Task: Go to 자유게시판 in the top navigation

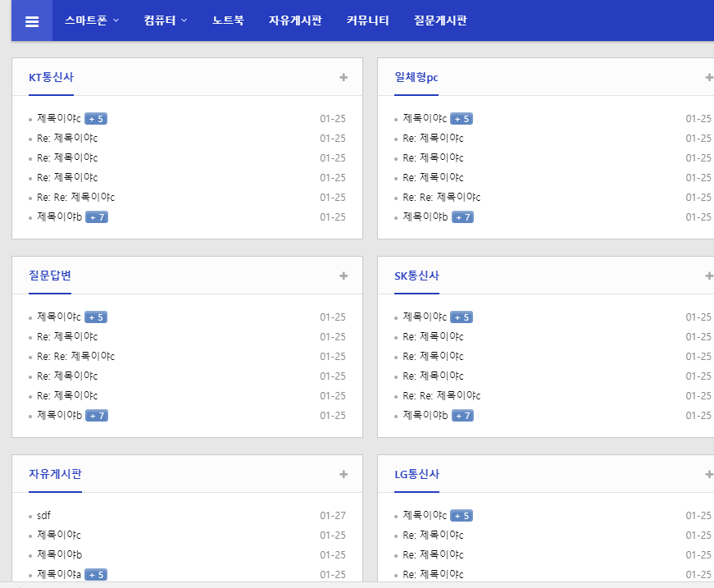Action: tap(295, 21)
